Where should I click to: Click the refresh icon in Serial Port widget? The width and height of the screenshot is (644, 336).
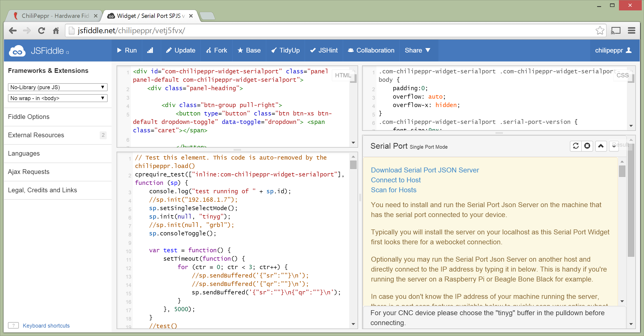point(576,146)
